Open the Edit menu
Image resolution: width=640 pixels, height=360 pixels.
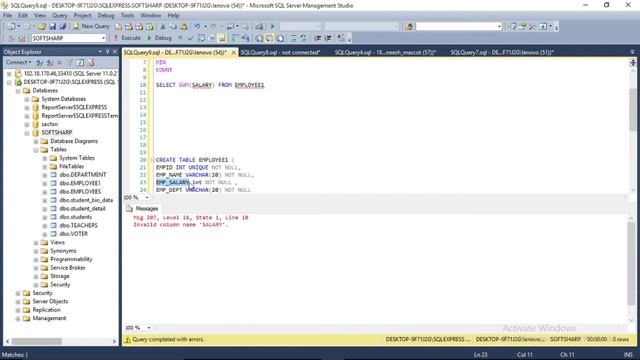pos(22,16)
